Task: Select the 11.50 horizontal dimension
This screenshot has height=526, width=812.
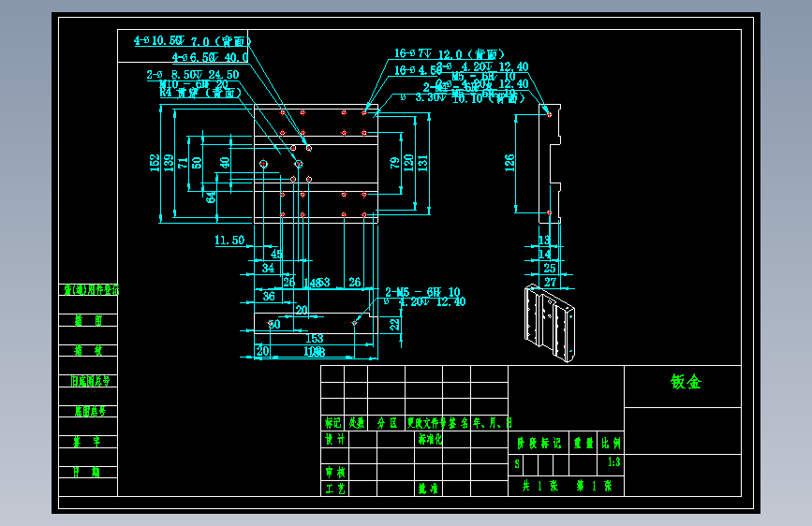Action: tap(229, 241)
